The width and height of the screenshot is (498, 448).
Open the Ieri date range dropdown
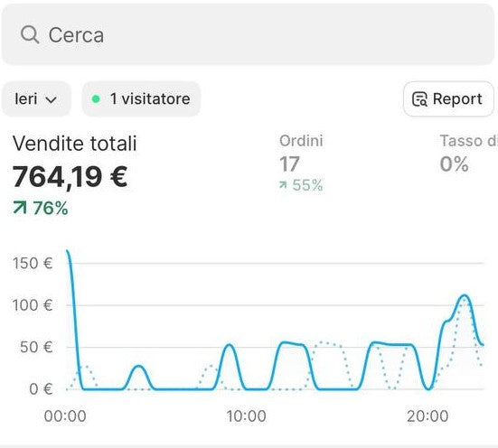coord(35,99)
